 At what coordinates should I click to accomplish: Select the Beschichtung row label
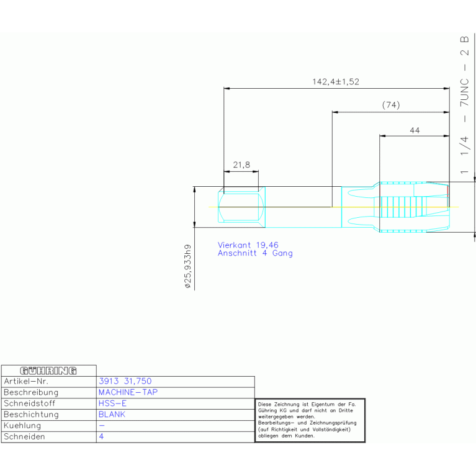point(31,415)
